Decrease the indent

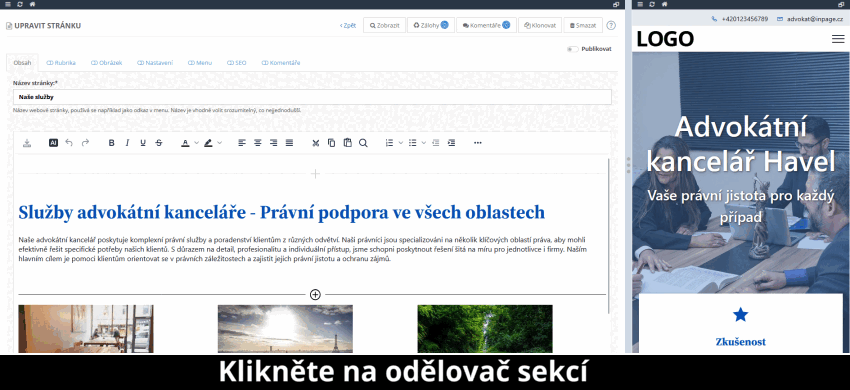click(435, 143)
